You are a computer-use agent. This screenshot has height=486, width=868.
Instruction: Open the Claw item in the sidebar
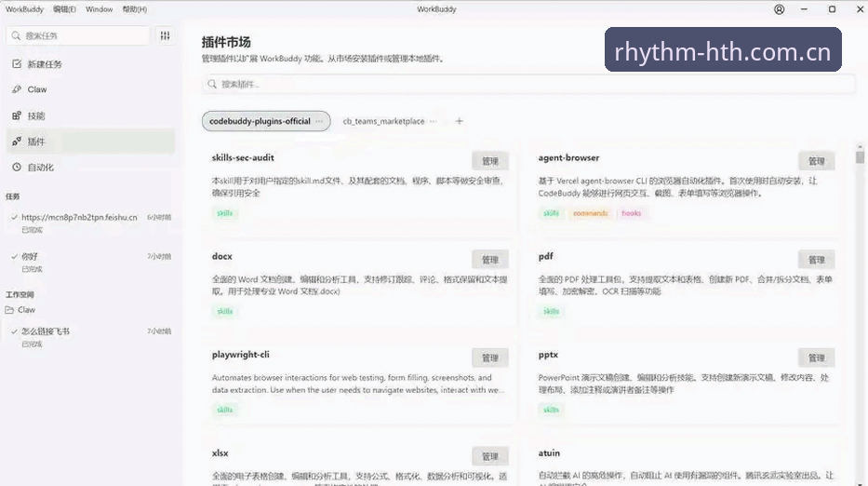pos(91,89)
